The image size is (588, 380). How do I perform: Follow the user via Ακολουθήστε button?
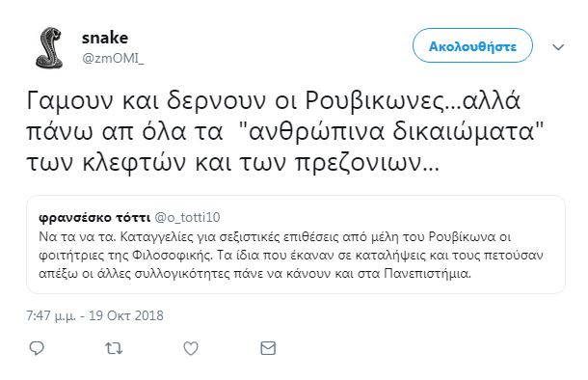472,46
